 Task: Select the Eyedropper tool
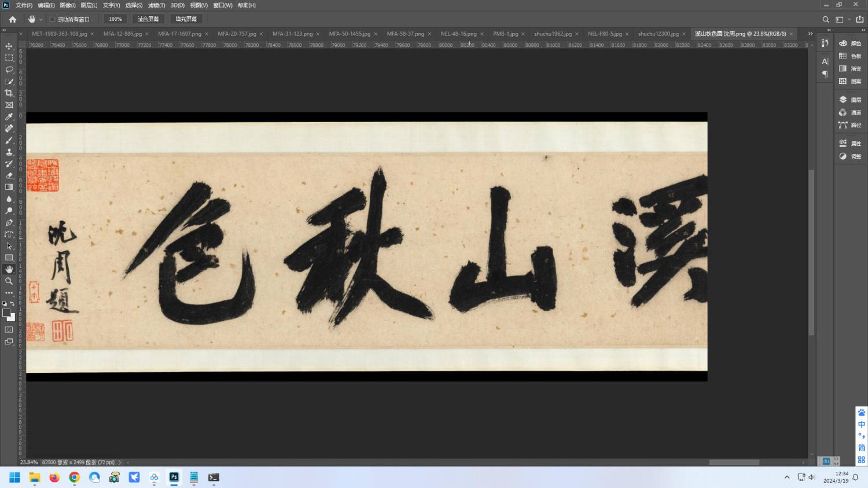point(9,117)
